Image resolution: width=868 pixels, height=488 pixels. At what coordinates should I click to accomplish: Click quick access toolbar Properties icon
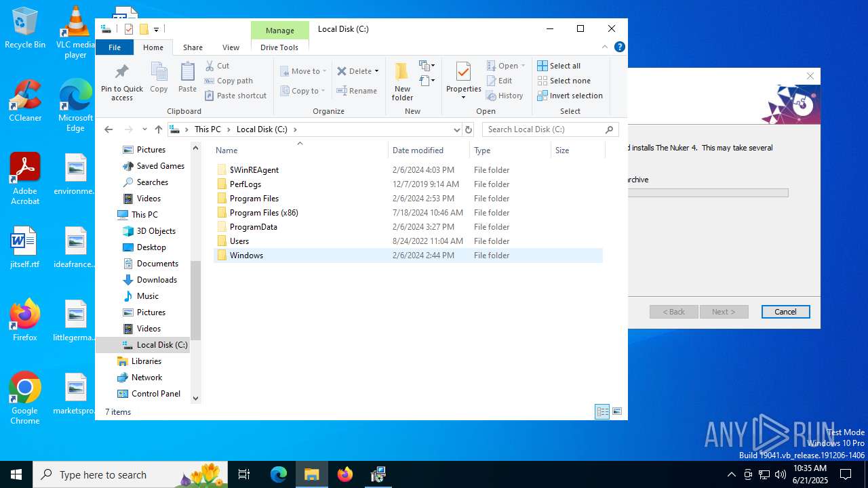pyautogui.click(x=129, y=29)
